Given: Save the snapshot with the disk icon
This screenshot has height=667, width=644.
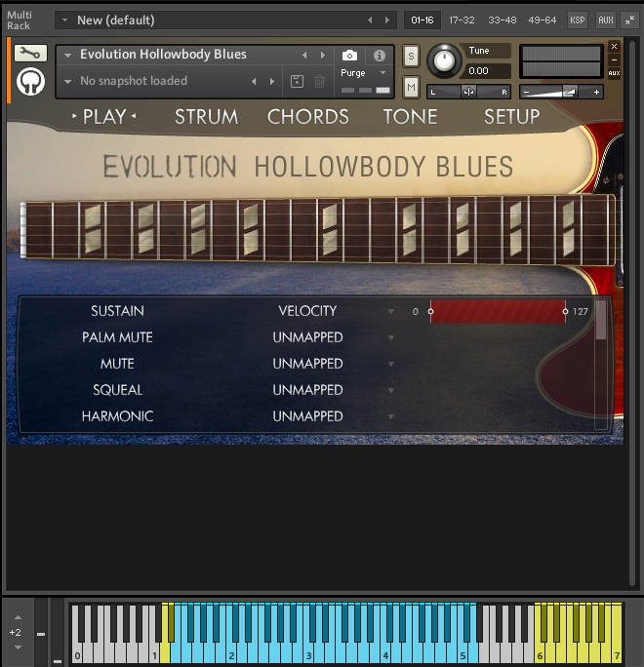Looking at the screenshot, I should [297, 81].
